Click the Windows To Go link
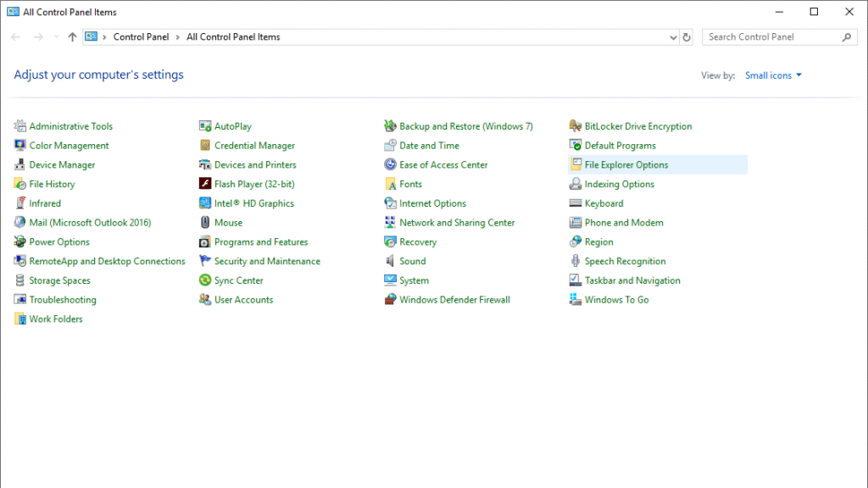 617,300
